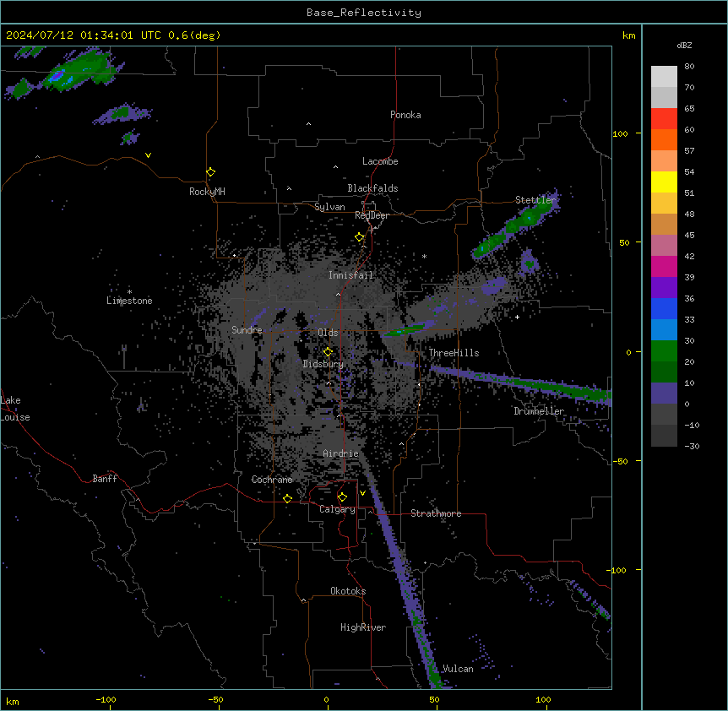Click the yellow V marker east of Calgary
Screen dimensions: 728x711
(362, 493)
